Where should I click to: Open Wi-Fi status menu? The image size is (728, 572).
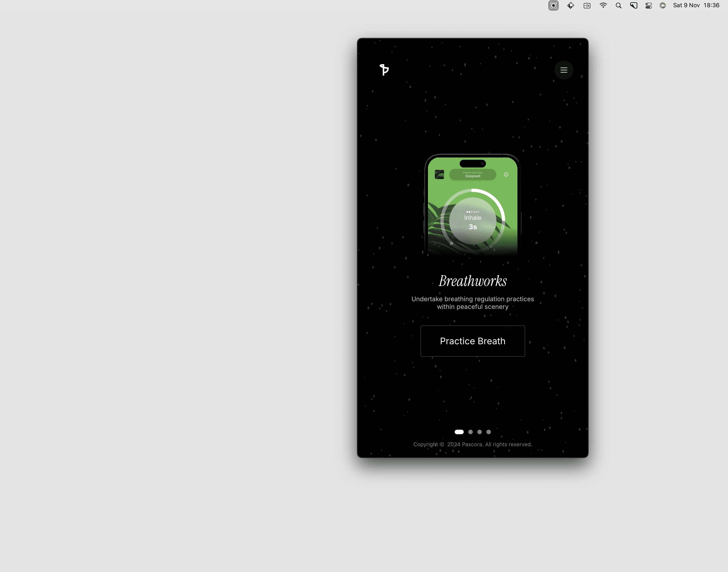(603, 5)
